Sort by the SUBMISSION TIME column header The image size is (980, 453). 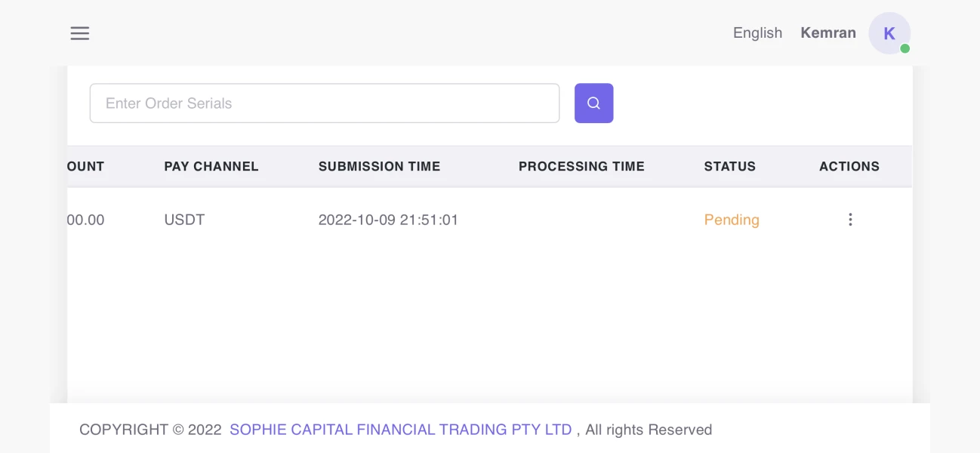[x=379, y=167]
